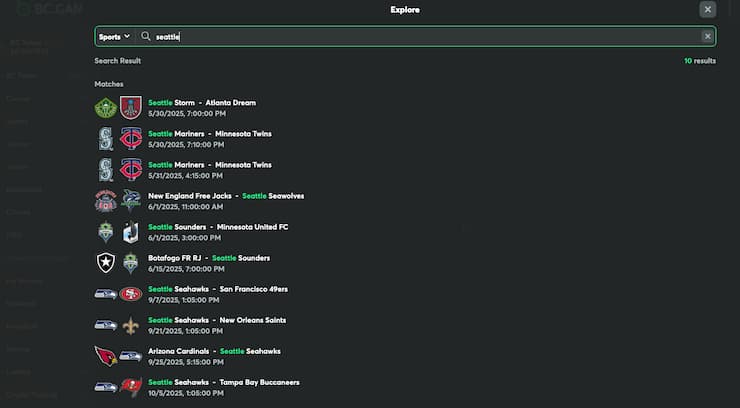Click the date '6/15/2025, 7:00:00 PM'
Screen dimensions: 740x408
[186, 269]
